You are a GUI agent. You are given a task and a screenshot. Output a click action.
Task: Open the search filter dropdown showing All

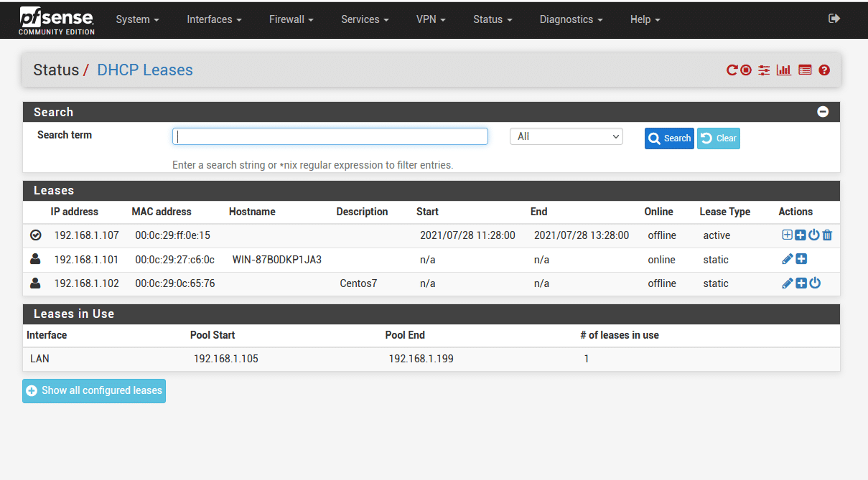[566, 136]
